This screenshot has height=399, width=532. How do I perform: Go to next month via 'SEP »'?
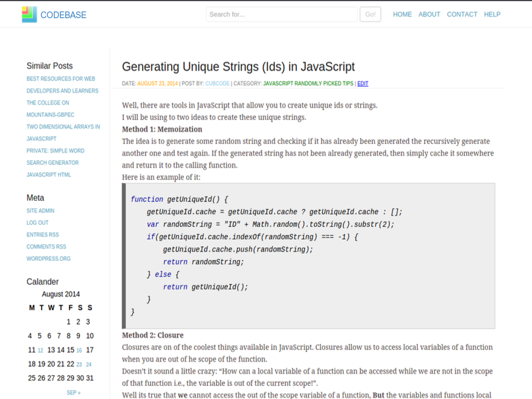[73, 392]
